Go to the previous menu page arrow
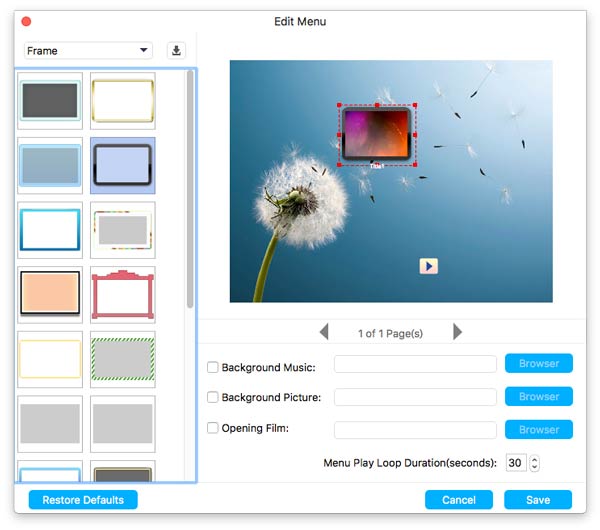Viewport: 600px width, 530px height. [x=324, y=332]
